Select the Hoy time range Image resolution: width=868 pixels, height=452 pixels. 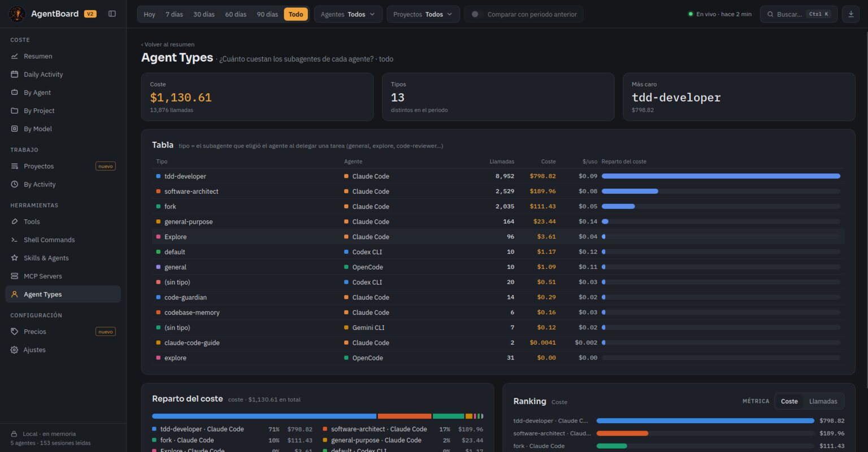[x=150, y=14]
